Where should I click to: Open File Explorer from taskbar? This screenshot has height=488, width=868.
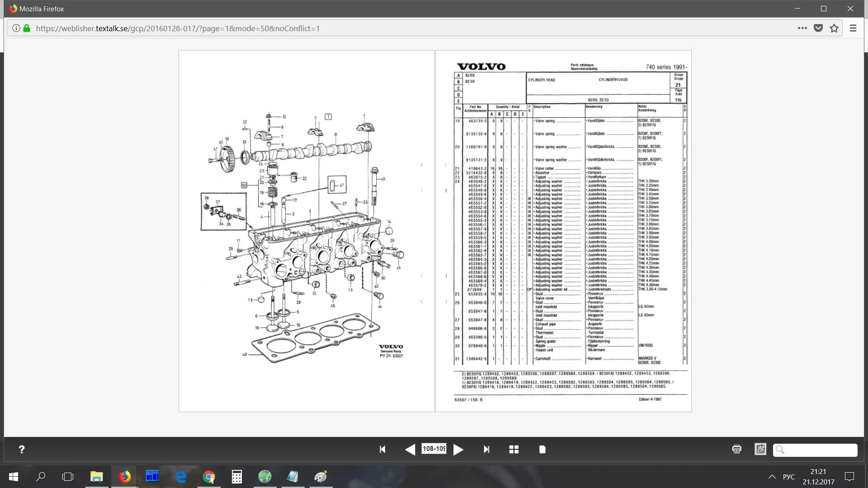96,477
